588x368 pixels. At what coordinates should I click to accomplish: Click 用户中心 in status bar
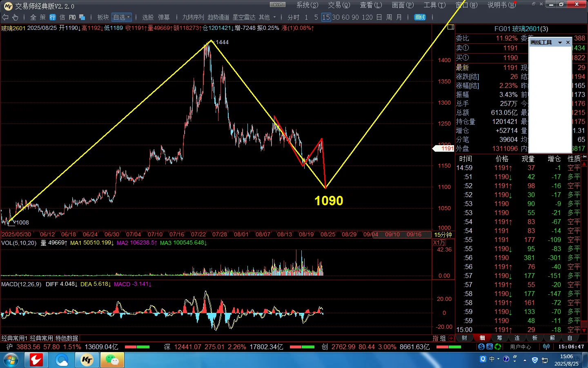(521, 347)
